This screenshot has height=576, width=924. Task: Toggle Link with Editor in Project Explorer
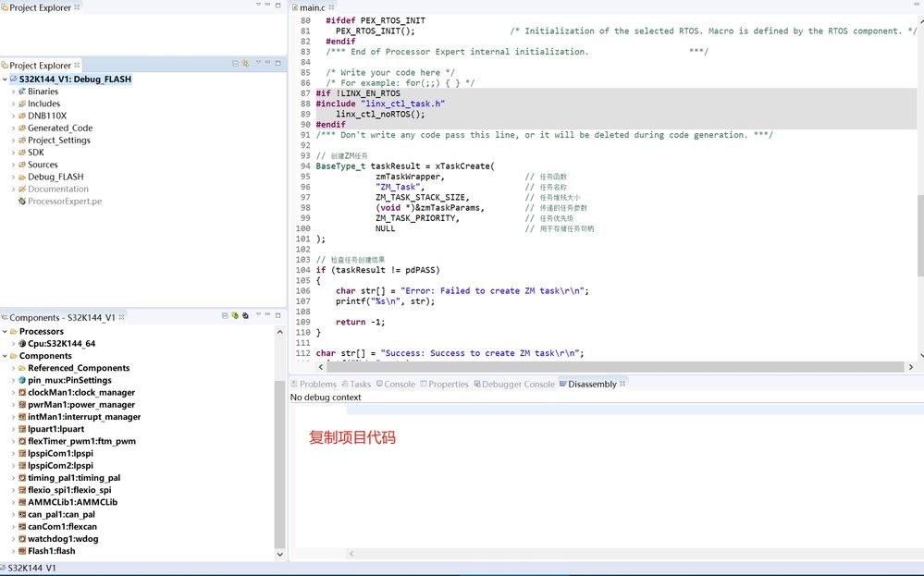click(245, 64)
